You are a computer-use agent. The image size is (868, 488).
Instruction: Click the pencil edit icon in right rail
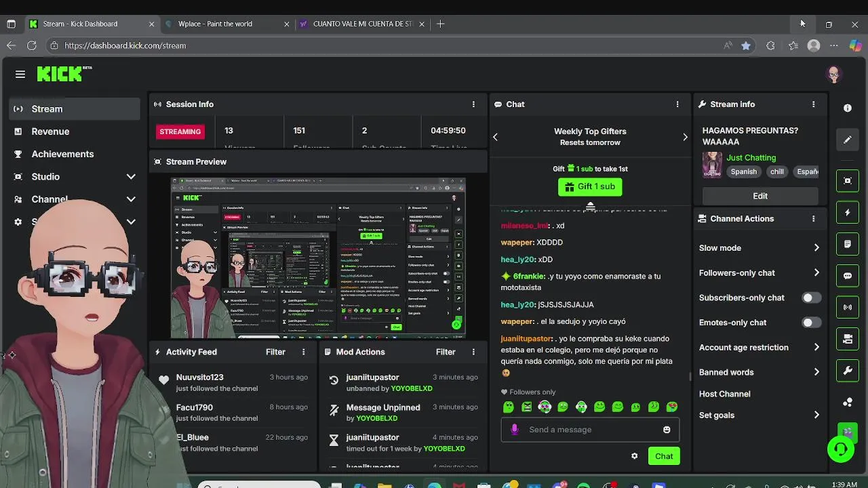coord(848,140)
